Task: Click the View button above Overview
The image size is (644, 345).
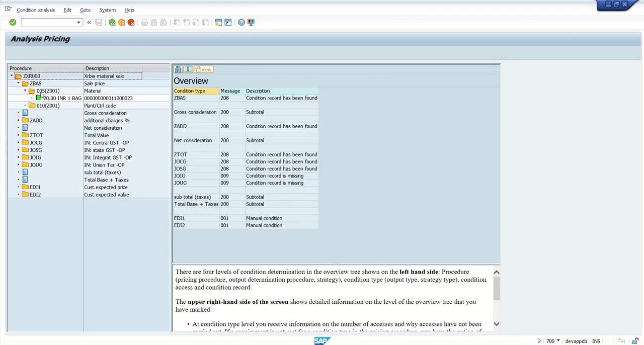Action: (204, 69)
